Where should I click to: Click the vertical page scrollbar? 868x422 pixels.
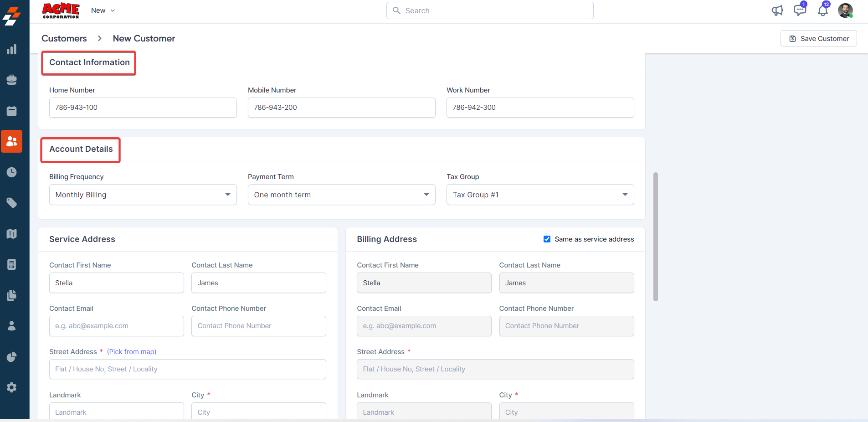tap(656, 237)
